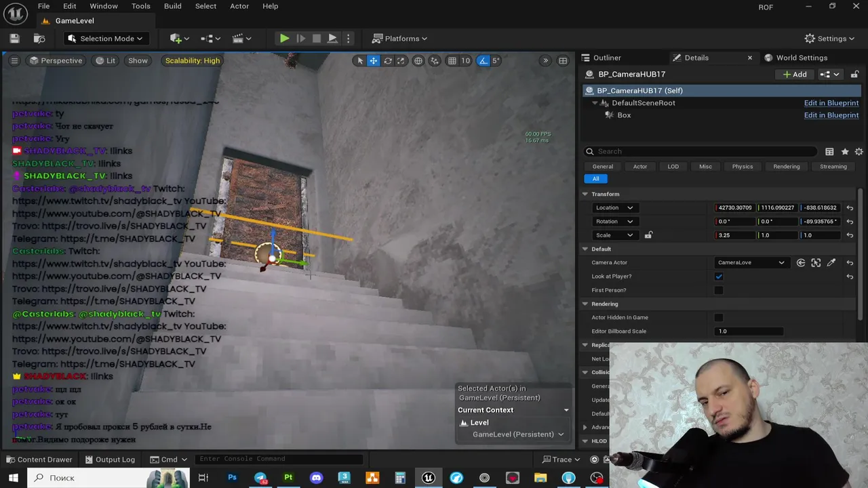Toggle the First Person checkbox
Screen dimensions: 868x488
(x=719, y=290)
